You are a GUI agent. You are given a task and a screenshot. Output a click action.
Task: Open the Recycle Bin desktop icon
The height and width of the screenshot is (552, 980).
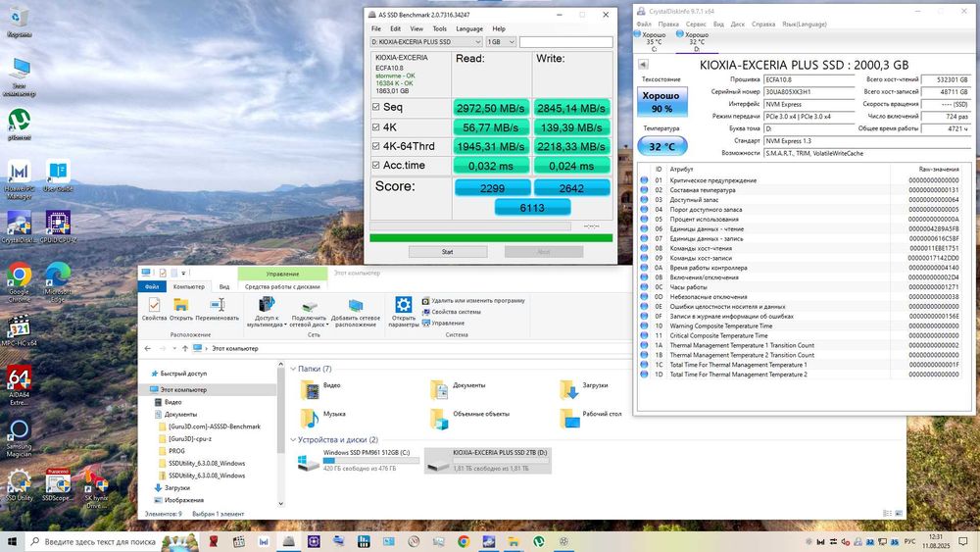click(20, 23)
